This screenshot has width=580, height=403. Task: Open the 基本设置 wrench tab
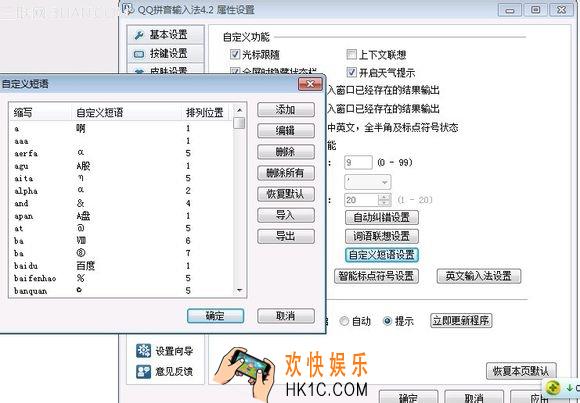[165, 35]
